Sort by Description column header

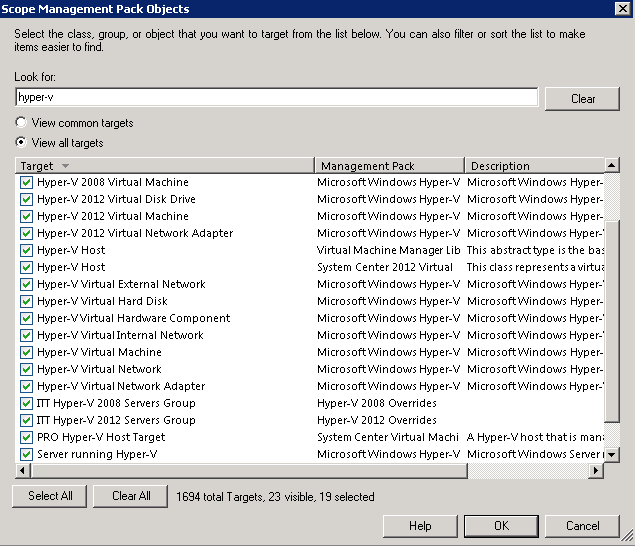point(535,166)
